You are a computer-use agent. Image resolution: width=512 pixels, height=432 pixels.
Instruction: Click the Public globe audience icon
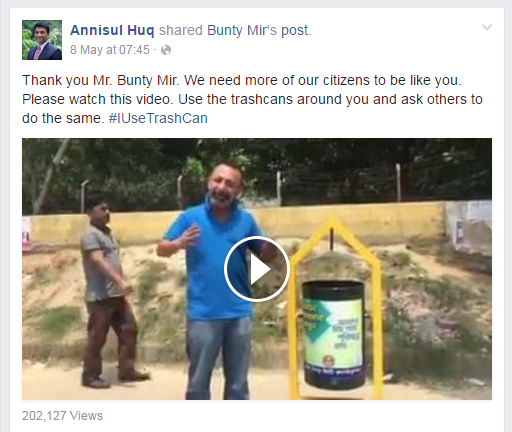pyautogui.click(x=166, y=50)
